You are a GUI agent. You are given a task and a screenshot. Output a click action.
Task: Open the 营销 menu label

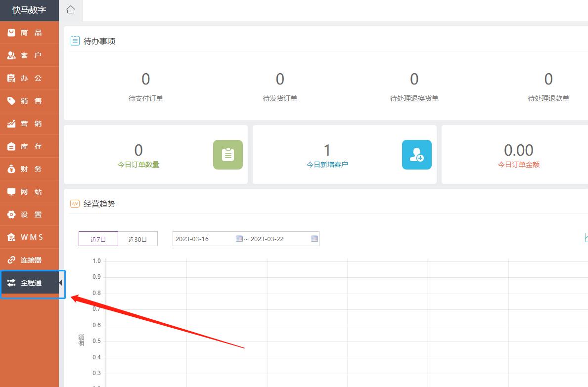[31, 124]
